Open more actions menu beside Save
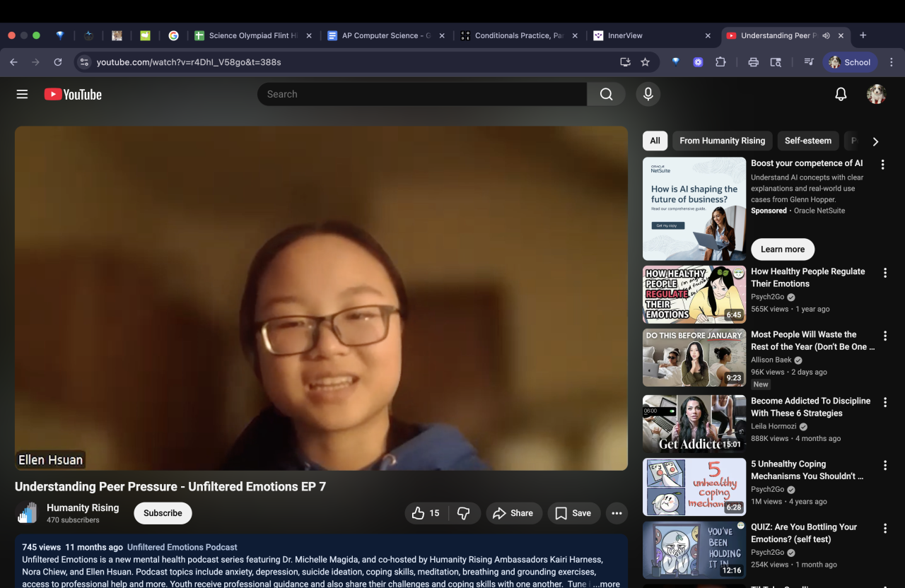905x588 pixels. [617, 513]
